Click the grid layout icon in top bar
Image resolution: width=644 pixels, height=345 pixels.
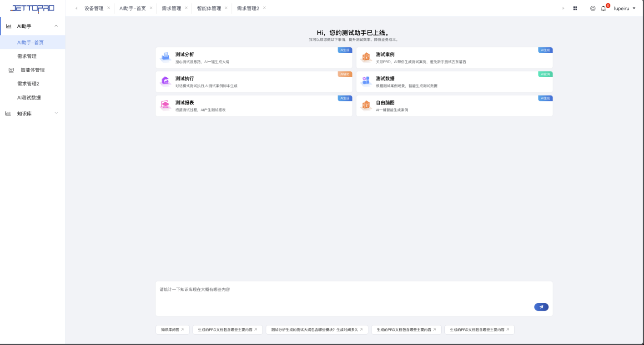[575, 8]
